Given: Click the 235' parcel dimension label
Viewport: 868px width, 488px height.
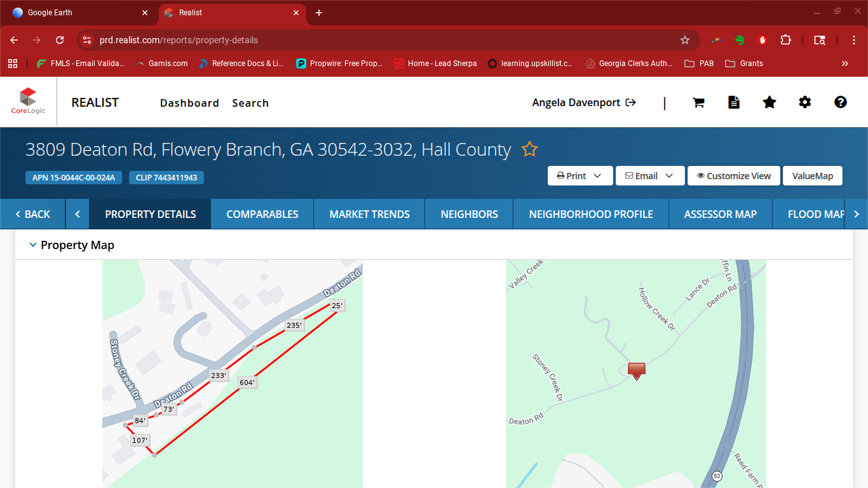Looking at the screenshot, I should 294,325.
